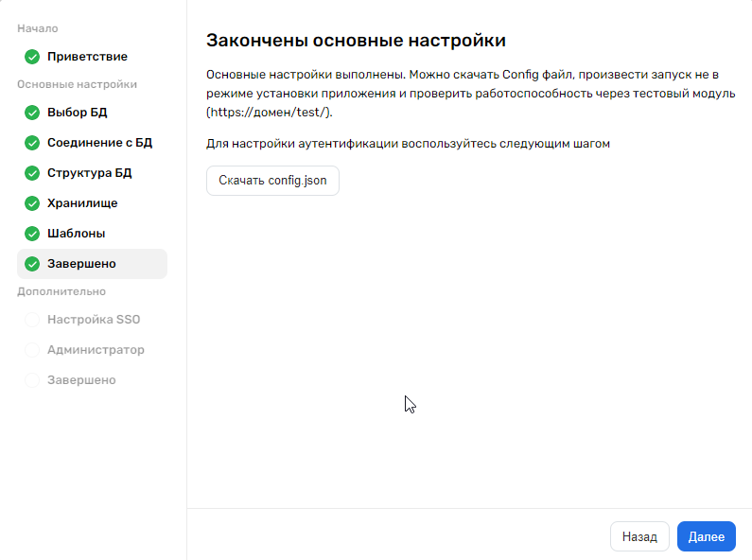Go to the Выбор БД step
The height and width of the screenshot is (560, 752).
pyautogui.click(x=78, y=113)
